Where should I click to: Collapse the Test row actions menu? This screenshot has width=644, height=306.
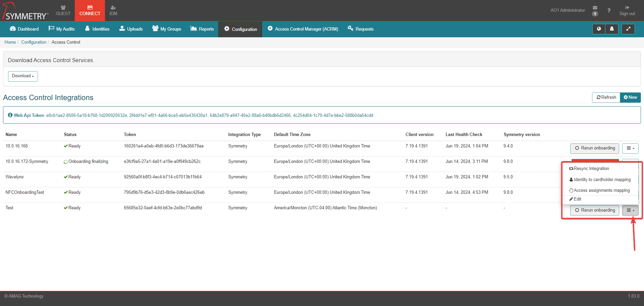tap(630, 210)
